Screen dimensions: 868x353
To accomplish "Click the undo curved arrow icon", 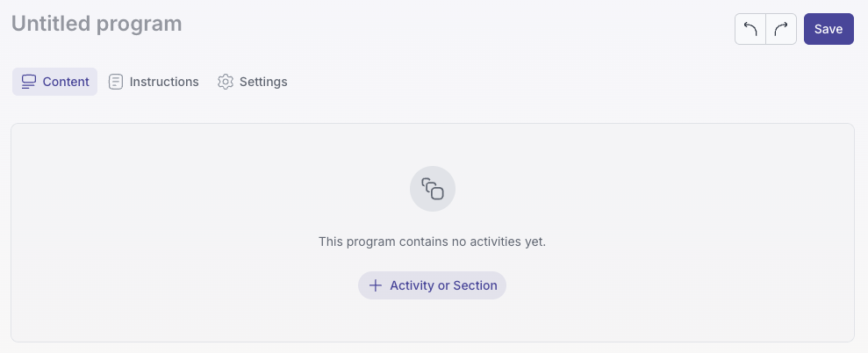I will pyautogui.click(x=750, y=29).
